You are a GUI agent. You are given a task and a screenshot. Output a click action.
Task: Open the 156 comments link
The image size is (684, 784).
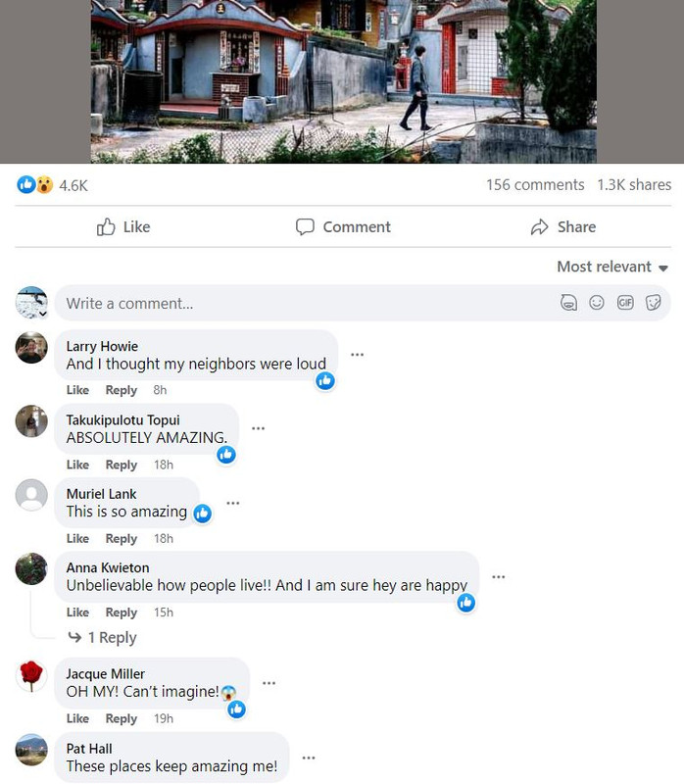(535, 185)
